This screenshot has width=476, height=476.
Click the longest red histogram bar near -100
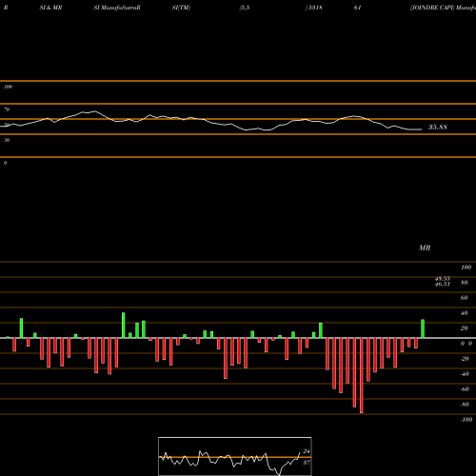pos(362,375)
